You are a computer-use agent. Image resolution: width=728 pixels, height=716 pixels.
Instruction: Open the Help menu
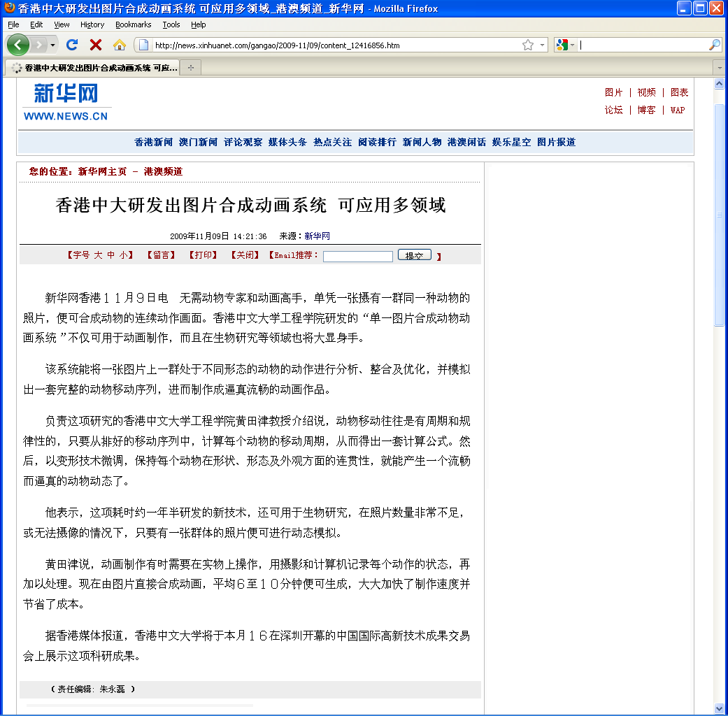(198, 24)
